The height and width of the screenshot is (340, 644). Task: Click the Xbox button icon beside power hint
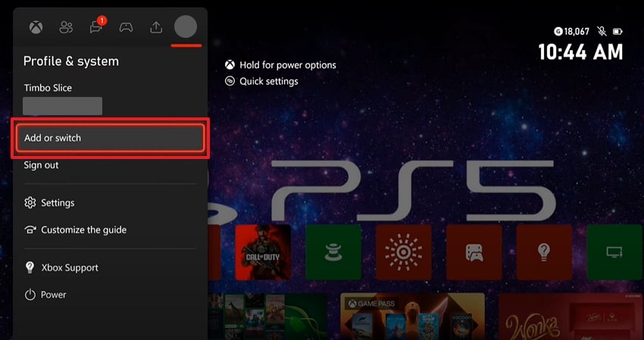pyautogui.click(x=230, y=65)
